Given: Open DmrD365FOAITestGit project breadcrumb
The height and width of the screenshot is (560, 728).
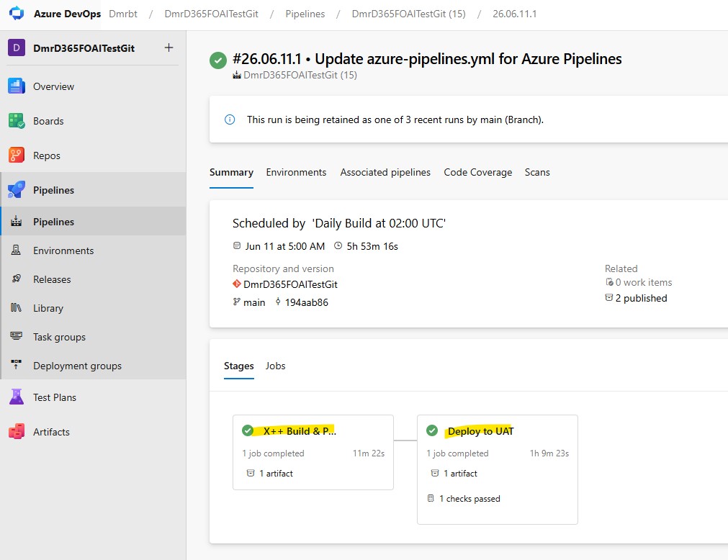Looking at the screenshot, I should coord(211,14).
